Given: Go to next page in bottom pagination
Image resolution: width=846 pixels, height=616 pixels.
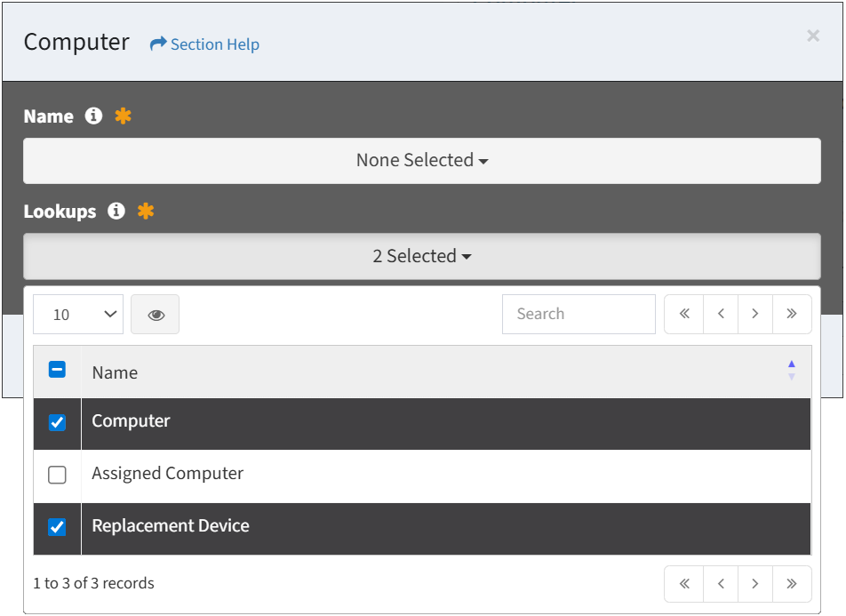Looking at the screenshot, I should [755, 584].
